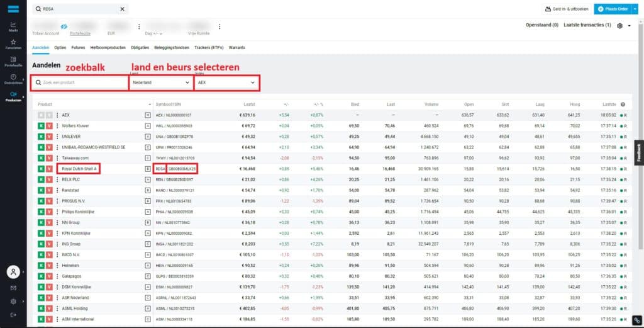This screenshot has width=644, height=328.
Task: Click the red V sell button for UNILEVER
Action: [49, 137]
